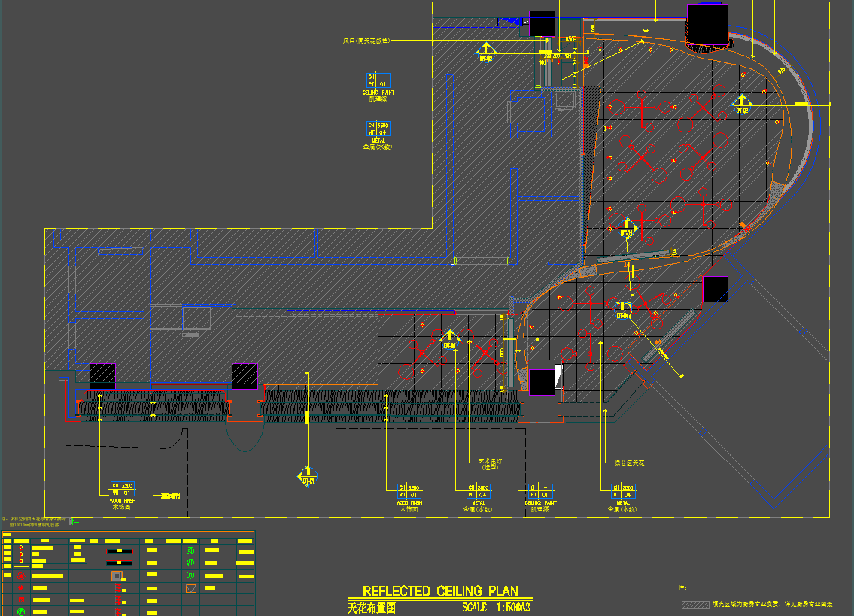Click the gray square fixture symbol in legend
The image size is (854, 616).
pyautogui.click(x=117, y=575)
